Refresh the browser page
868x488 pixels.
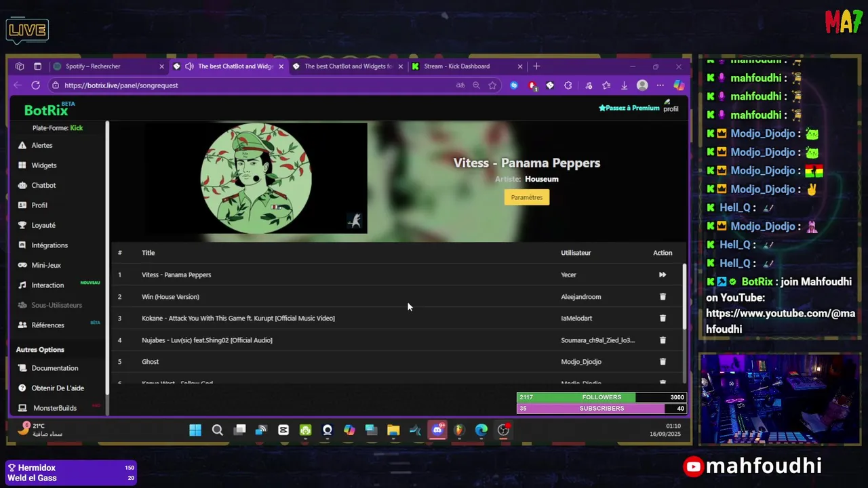pyautogui.click(x=35, y=85)
